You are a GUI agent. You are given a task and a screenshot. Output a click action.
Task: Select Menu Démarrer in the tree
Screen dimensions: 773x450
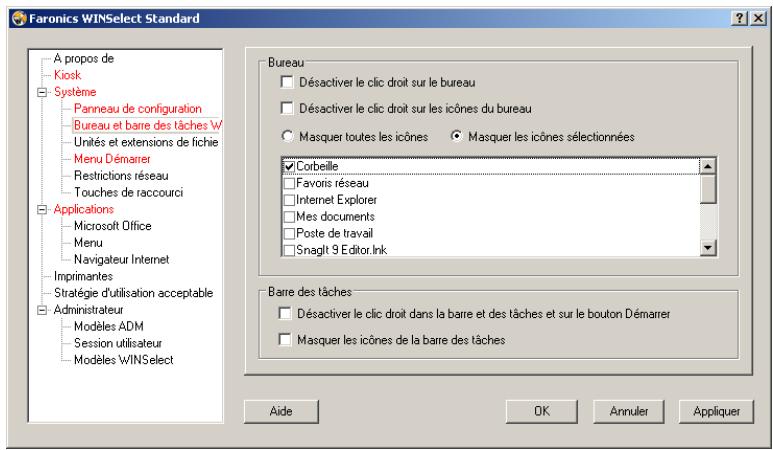point(112,159)
